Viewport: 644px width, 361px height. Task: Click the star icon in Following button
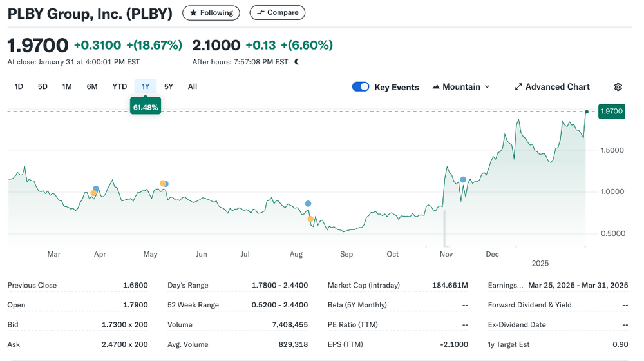(193, 13)
